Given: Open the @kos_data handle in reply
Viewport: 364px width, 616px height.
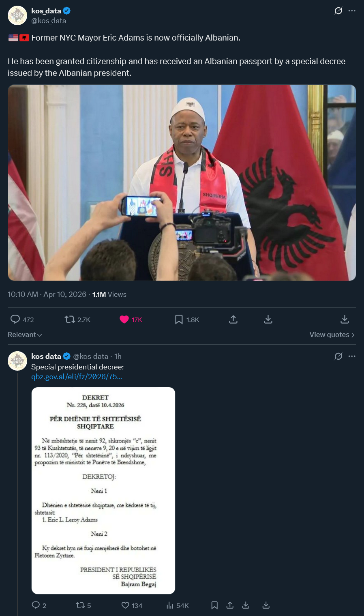Looking at the screenshot, I should tap(90, 356).
